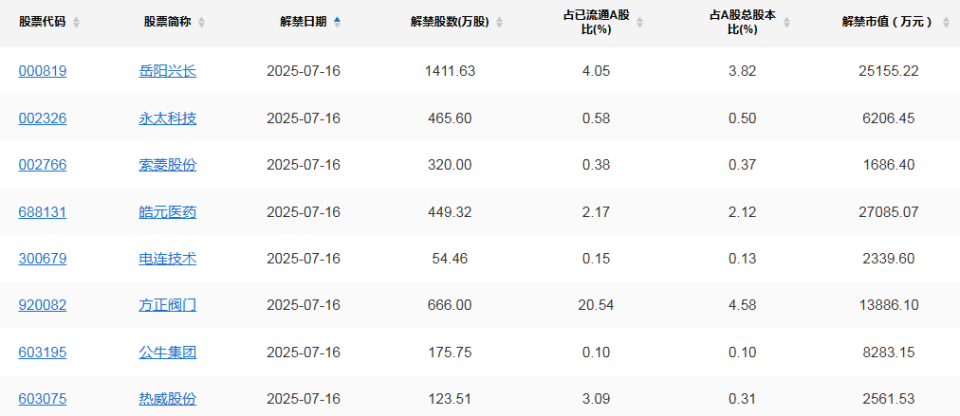Select the 4.05 circulating share ratio

point(597,72)
